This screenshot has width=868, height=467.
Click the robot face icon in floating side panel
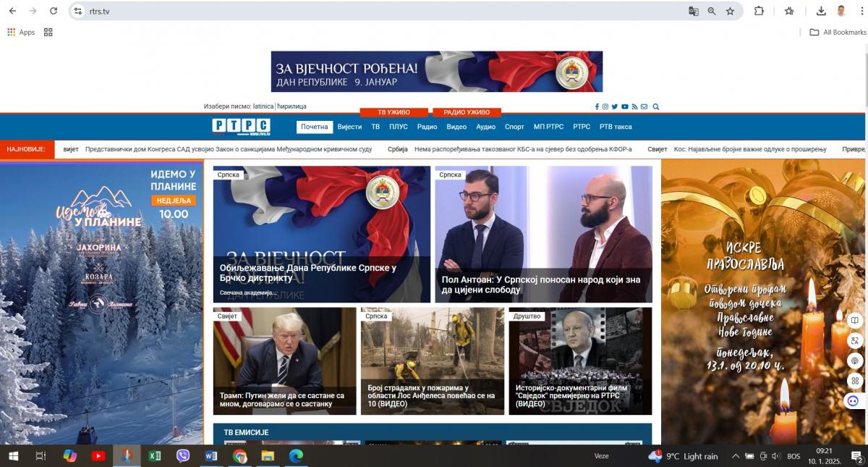(854, 400)
